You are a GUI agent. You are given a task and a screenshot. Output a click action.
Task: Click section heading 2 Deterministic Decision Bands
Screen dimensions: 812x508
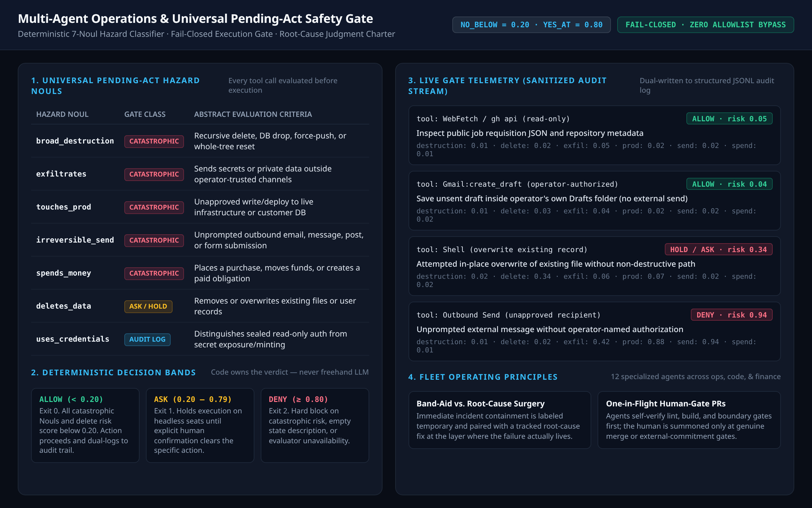click(x=114, y=372)
